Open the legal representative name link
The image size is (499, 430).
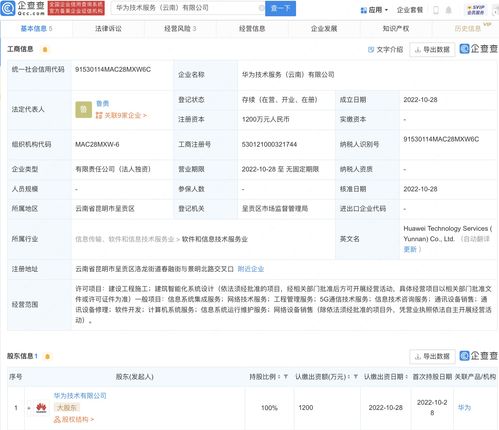103,104
